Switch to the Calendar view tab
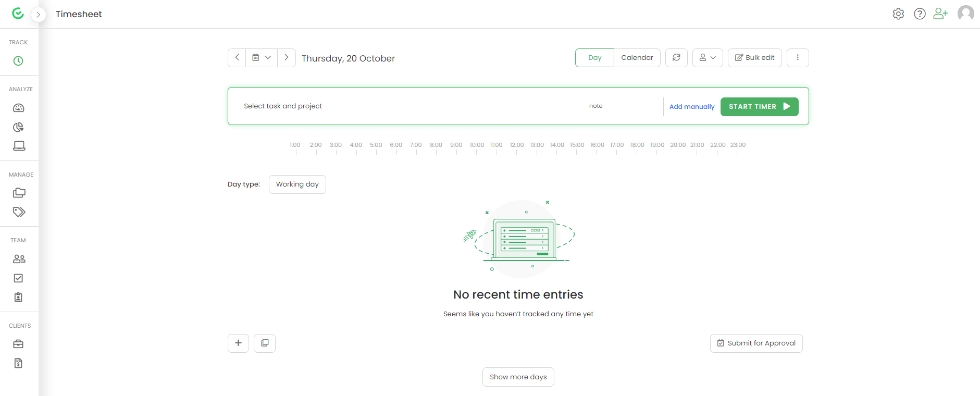Image resolution: width=980 pixels, height=396 pixels. 637,58
